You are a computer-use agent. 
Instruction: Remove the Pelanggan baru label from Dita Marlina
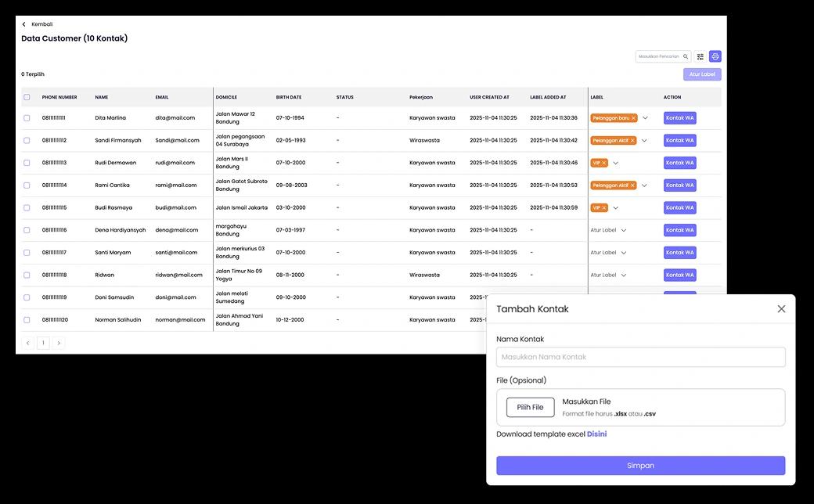click(x=633, y=118)
